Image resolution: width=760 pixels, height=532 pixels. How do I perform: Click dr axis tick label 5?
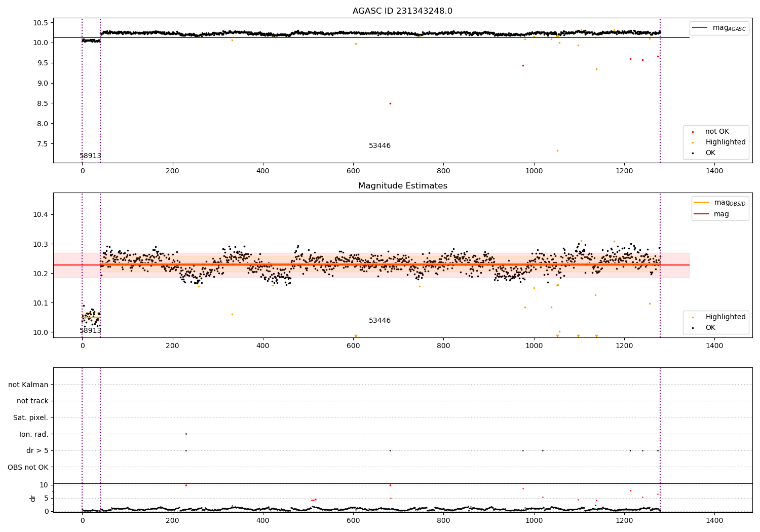(46, 498)
